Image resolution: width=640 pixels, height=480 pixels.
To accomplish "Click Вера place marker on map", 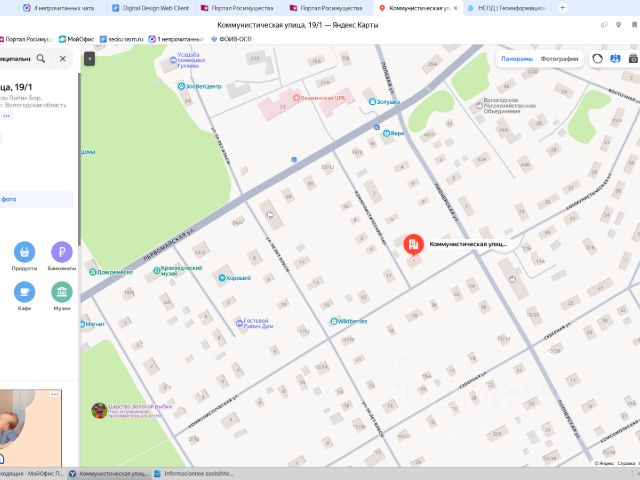I will coord(386,133).
